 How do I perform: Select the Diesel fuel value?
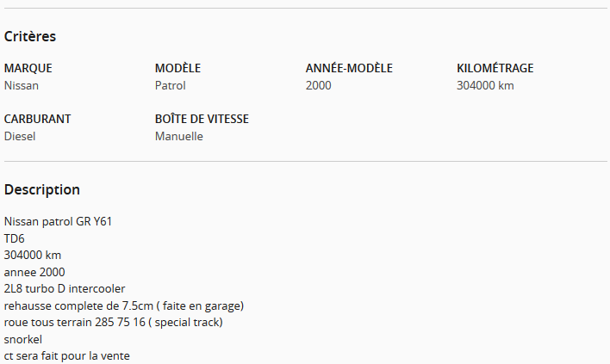(20, 136)
